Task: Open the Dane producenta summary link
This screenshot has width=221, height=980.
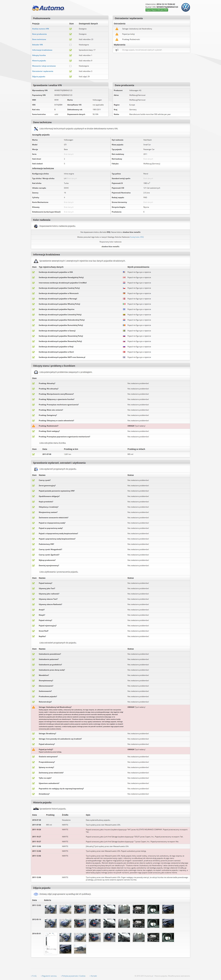Action: (40, 34)
